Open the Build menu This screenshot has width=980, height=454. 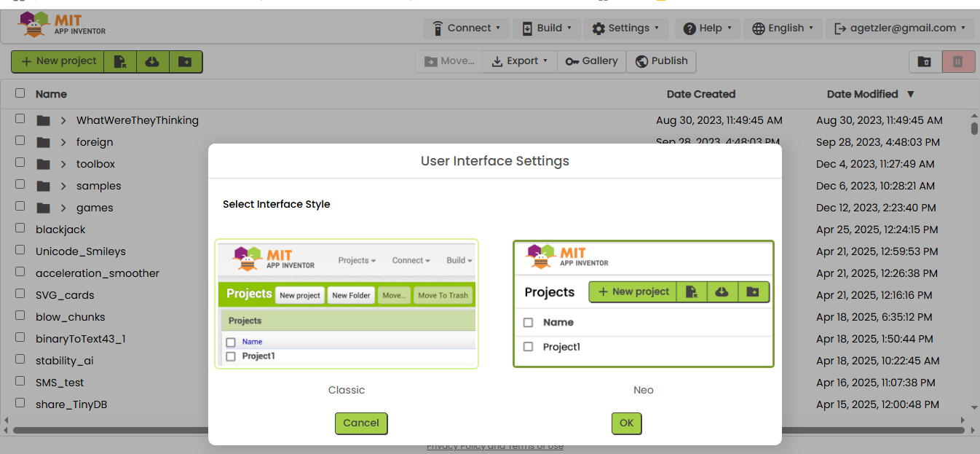click(x=546, y=28)
